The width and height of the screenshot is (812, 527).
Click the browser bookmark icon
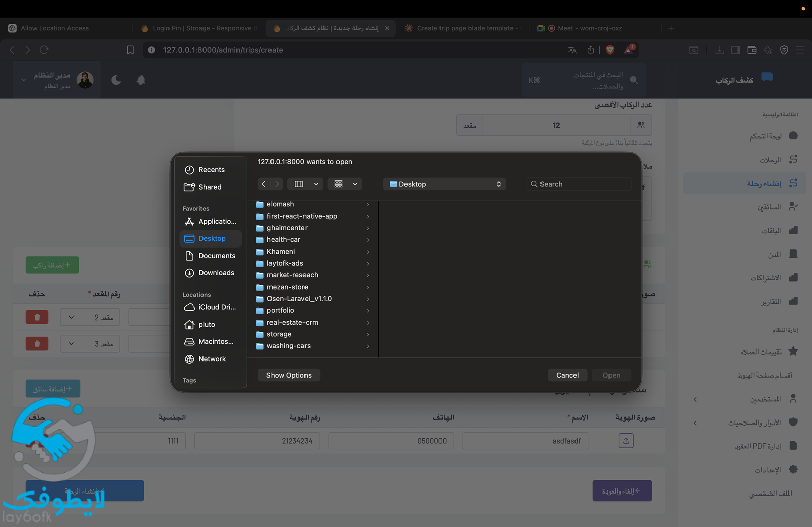tap(130, 50)
